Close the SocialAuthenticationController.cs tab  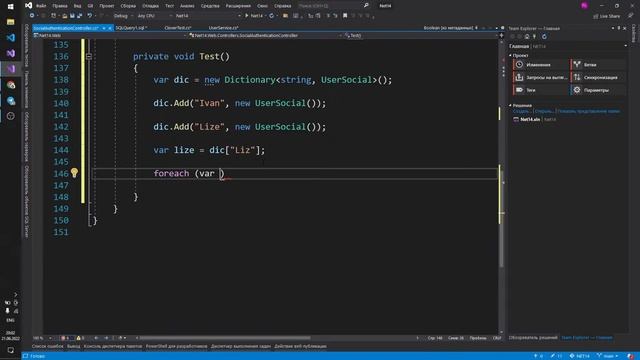click(110, 28)
